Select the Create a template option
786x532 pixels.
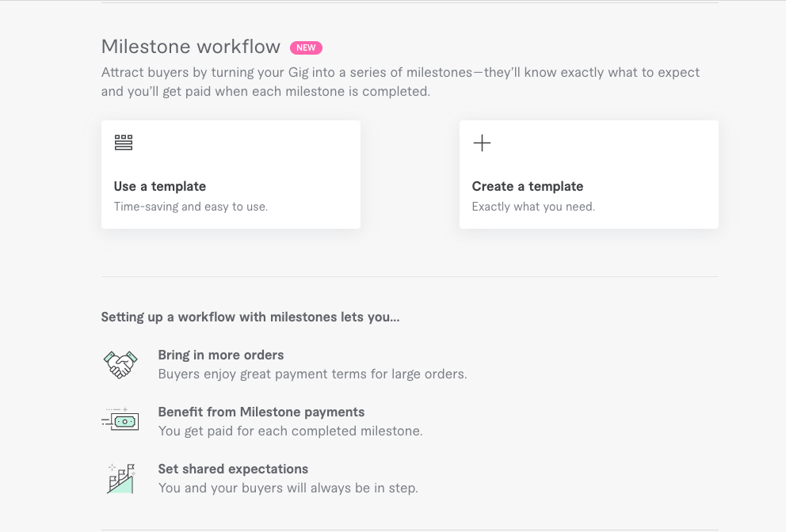coord(528,187)
